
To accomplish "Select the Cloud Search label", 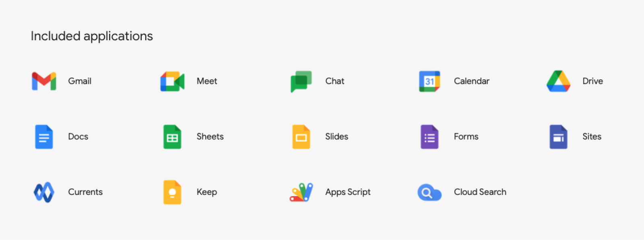I will [480, 192].
